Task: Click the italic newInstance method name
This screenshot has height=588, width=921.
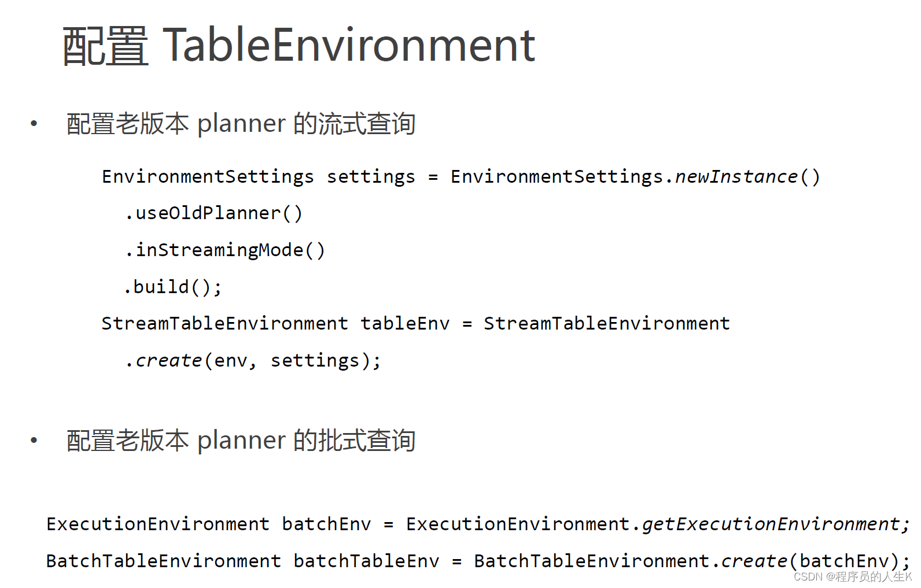Action: coord(736,176)
